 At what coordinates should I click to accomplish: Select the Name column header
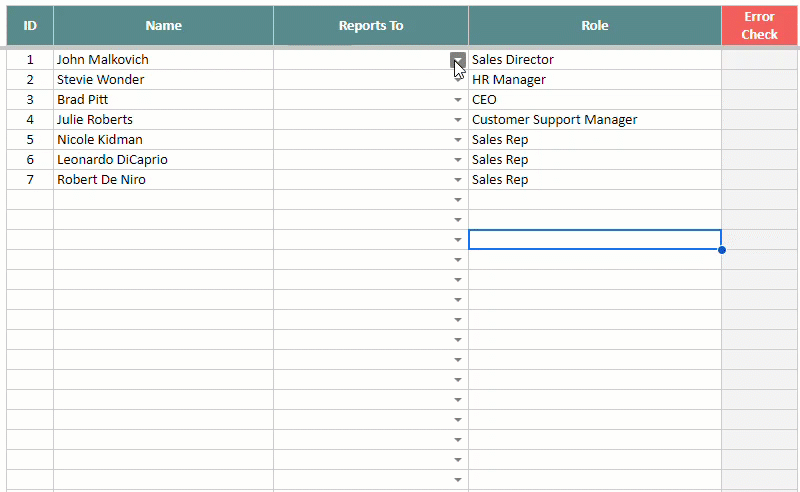point(163,26)
